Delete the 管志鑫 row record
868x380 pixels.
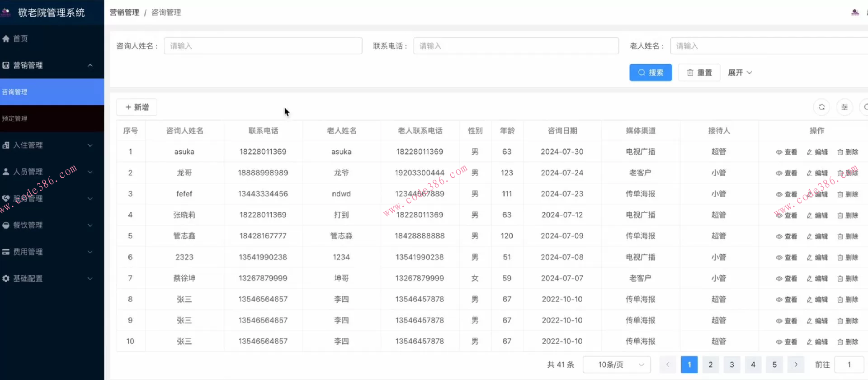pyautogui.click(x=847, y=236)
